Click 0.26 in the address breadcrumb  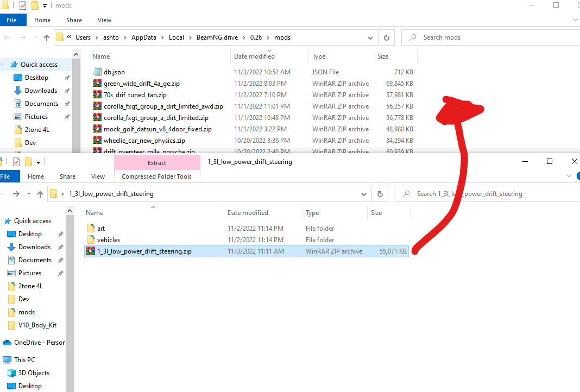tap(256, 37)
